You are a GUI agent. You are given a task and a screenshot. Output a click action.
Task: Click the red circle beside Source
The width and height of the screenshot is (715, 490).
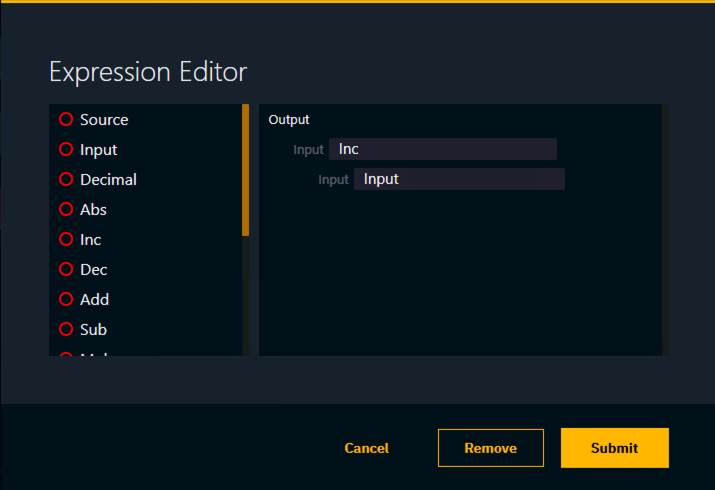point(66,119)
